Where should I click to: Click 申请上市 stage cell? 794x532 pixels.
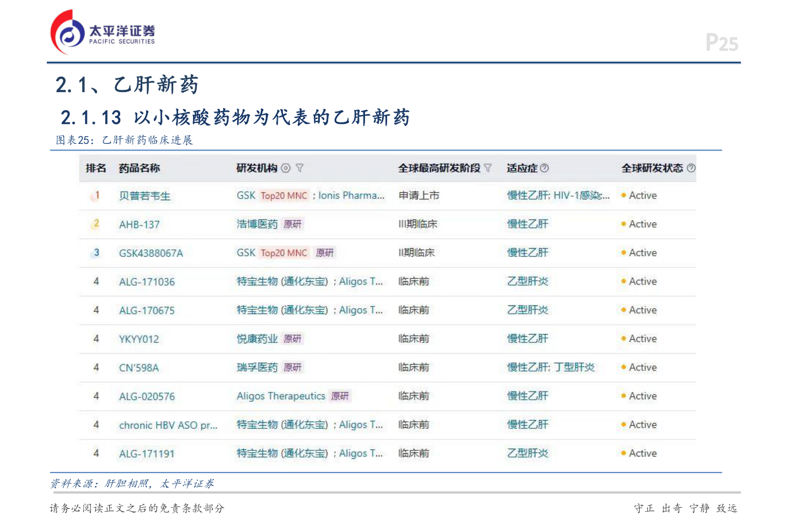pos(419,195)
